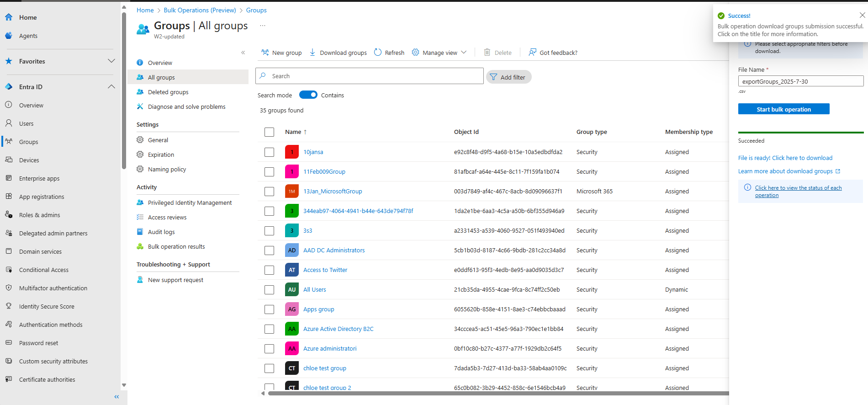Click the Privileged Identity Management icon
This screenshot has height=405, width=868.
coord(140,202)
